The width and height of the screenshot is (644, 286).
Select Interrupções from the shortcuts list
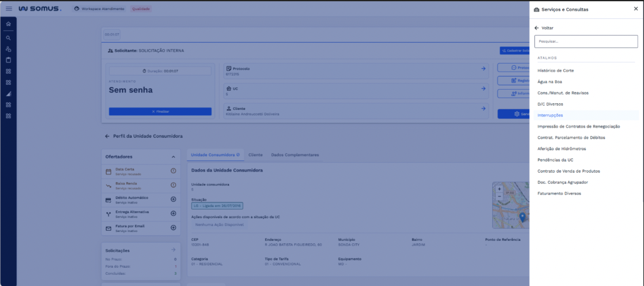click(550, 115)
